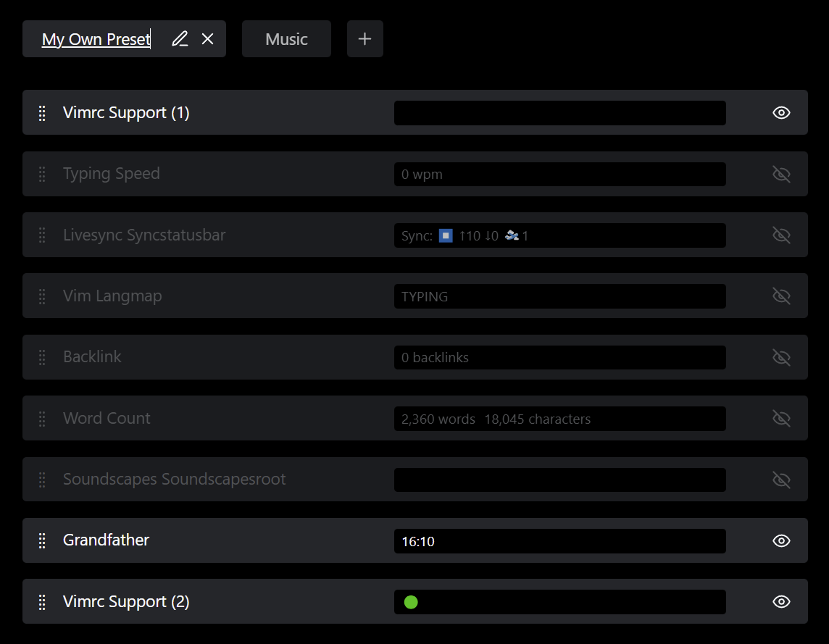
Task: Show Livesync Syncstatusbar via crossed-eye icon
Action: tap(781, 235)
